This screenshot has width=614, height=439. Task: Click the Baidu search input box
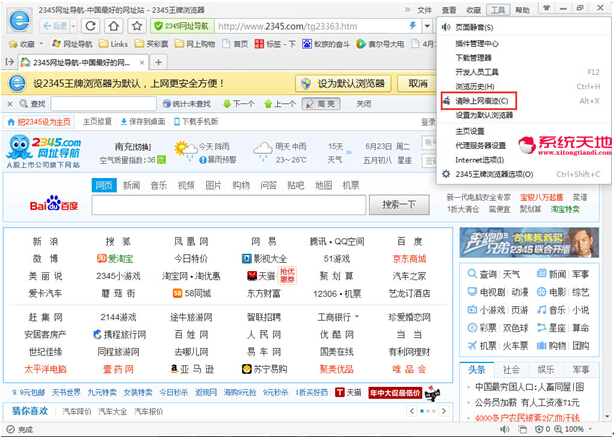tap(229, 205)
